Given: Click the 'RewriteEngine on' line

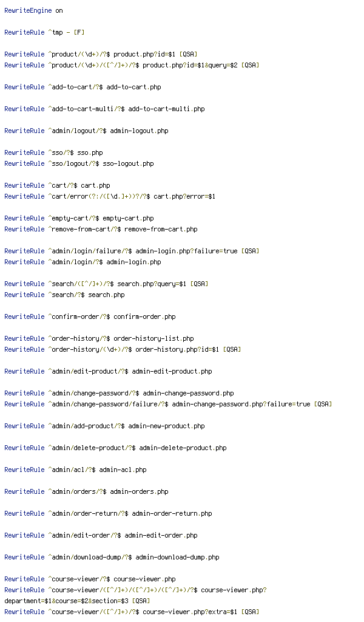Looking at the screenshot, I should (x=33, y=11).
